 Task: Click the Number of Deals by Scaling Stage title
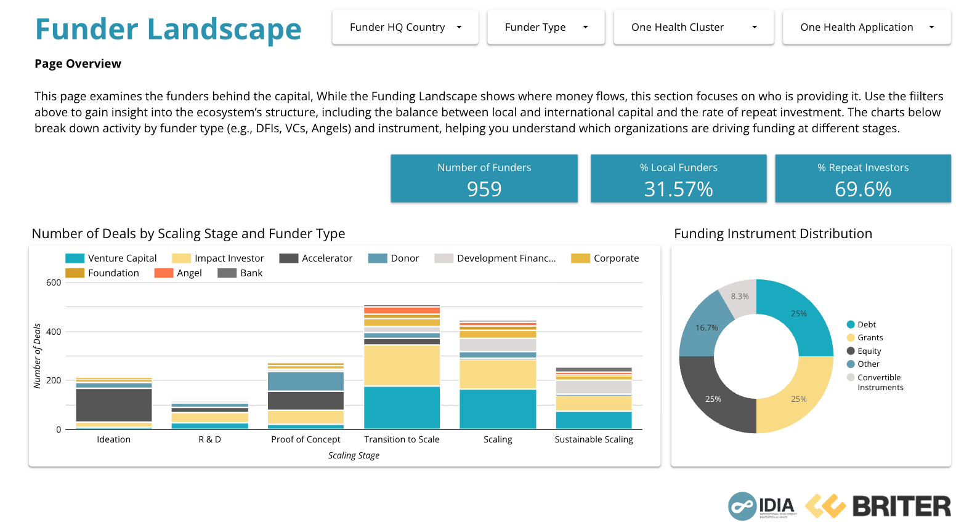[x=188, y=234]
